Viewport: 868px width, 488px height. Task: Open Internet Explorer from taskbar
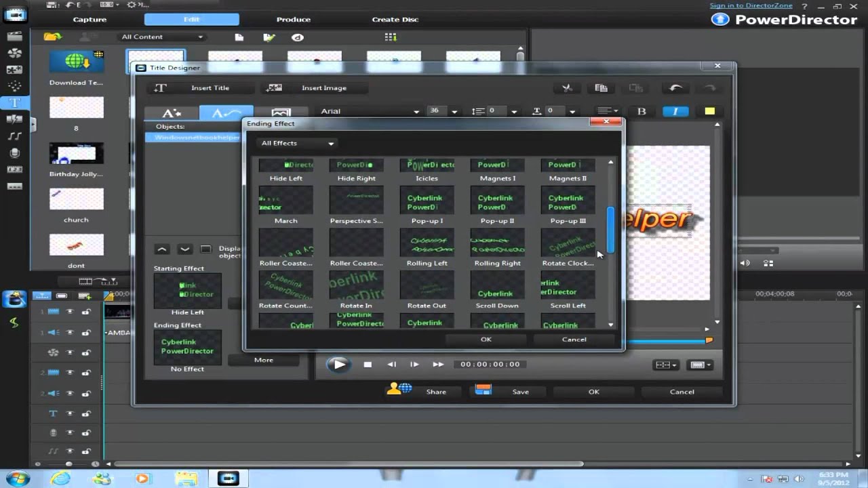[x=60, y=479]
